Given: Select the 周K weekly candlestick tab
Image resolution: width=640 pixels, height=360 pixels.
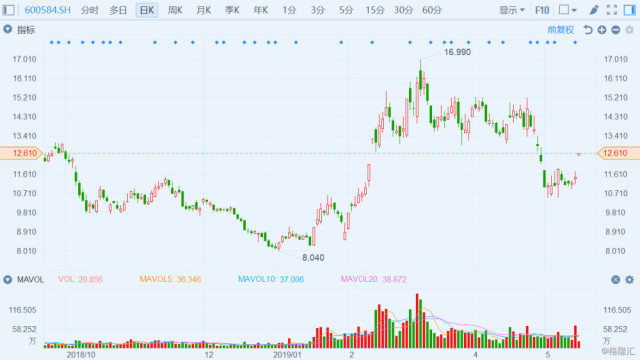Looking at the screenshot, I should (x=175, y=10).
